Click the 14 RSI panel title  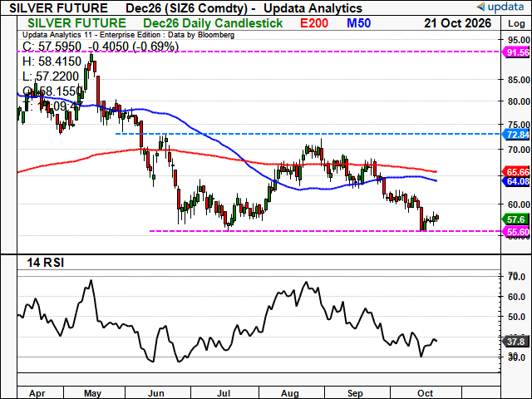pos(45,263)
